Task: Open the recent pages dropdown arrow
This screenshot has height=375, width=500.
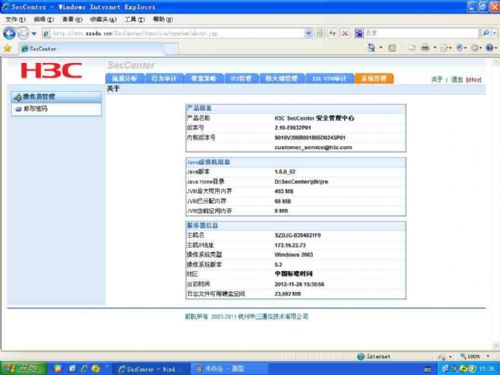Action: pos(34,34)
